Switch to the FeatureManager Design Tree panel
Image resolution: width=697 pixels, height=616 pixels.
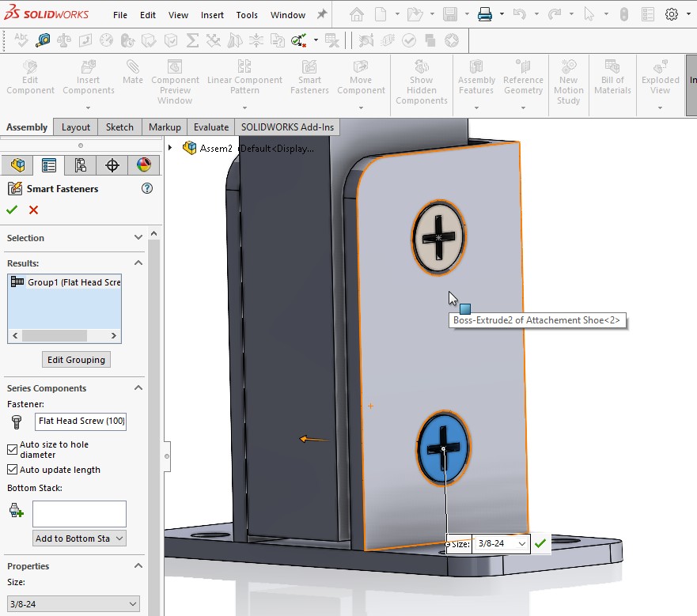pyautogui.click(x=17, y=165)
